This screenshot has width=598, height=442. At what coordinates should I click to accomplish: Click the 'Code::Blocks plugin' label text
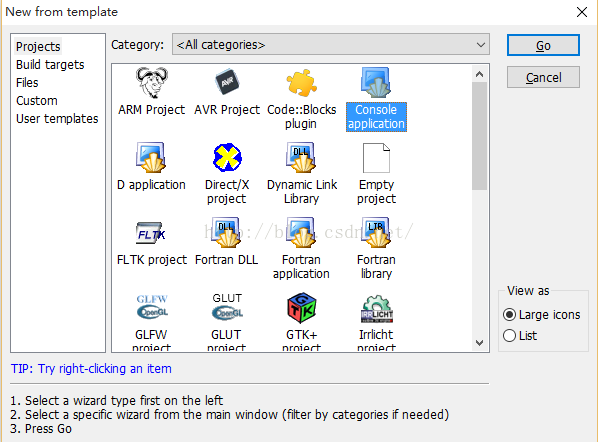[301, 117]
